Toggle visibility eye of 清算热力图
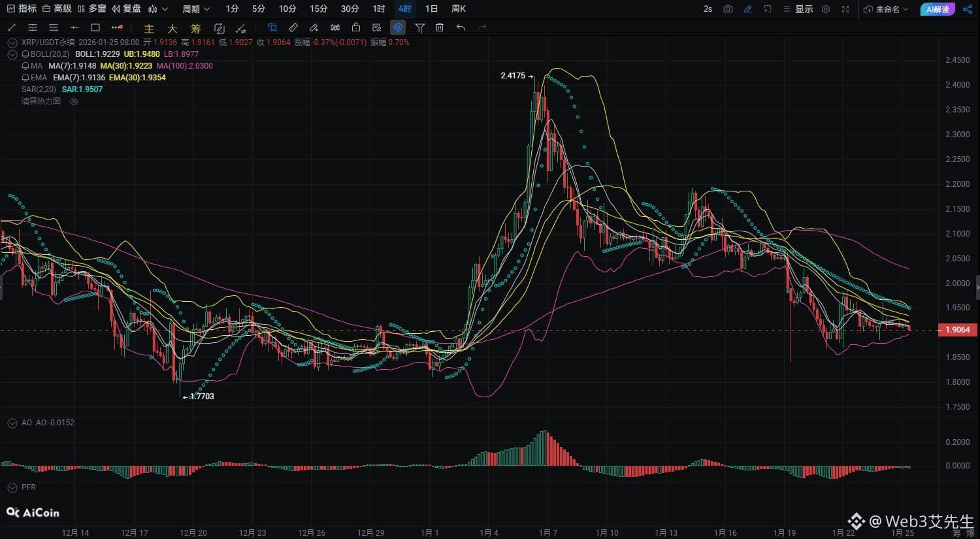The image size is (980, 539). pos(74,101)
